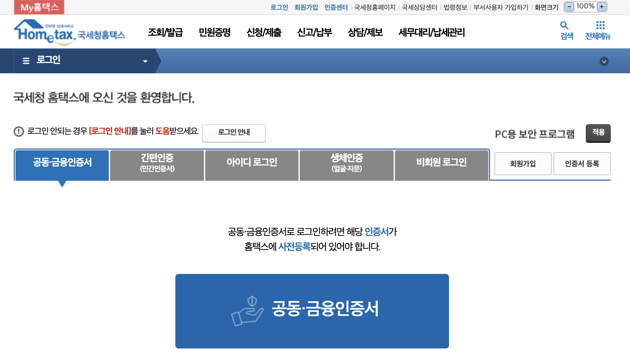
Task: Switch to 간편인증 (민간인증서) tab
Action: (157, 165)
